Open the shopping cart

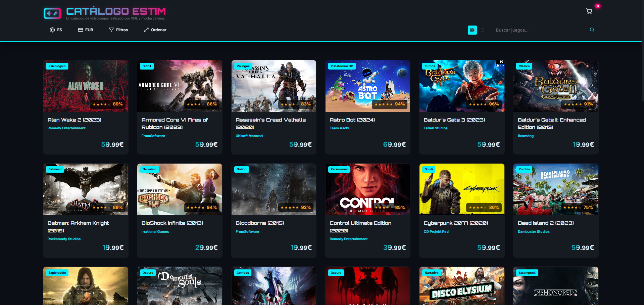point(589,11)
